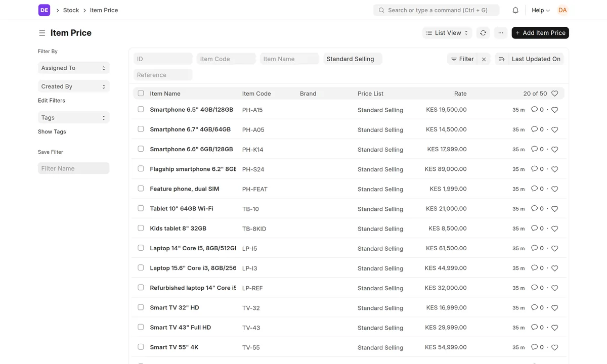Clear applied filters with X button
The image size is (607, 364).
[484, 59]
